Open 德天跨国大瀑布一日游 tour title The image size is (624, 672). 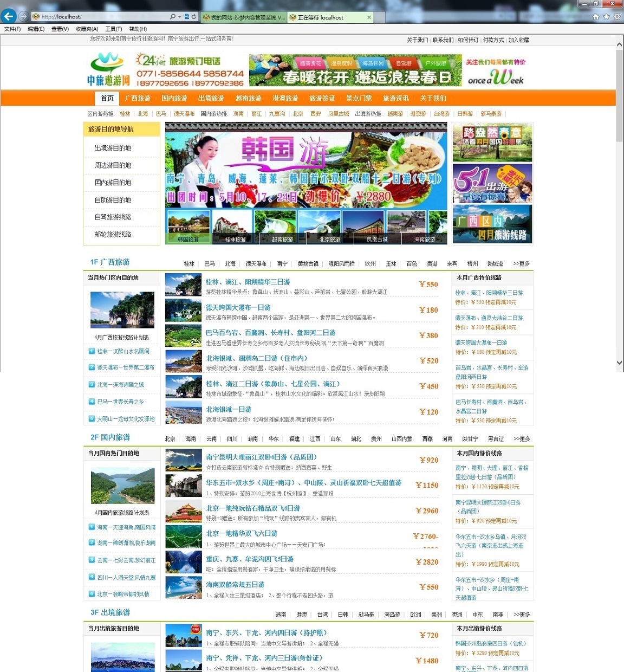pyautogui.click(x=238, y=307)
